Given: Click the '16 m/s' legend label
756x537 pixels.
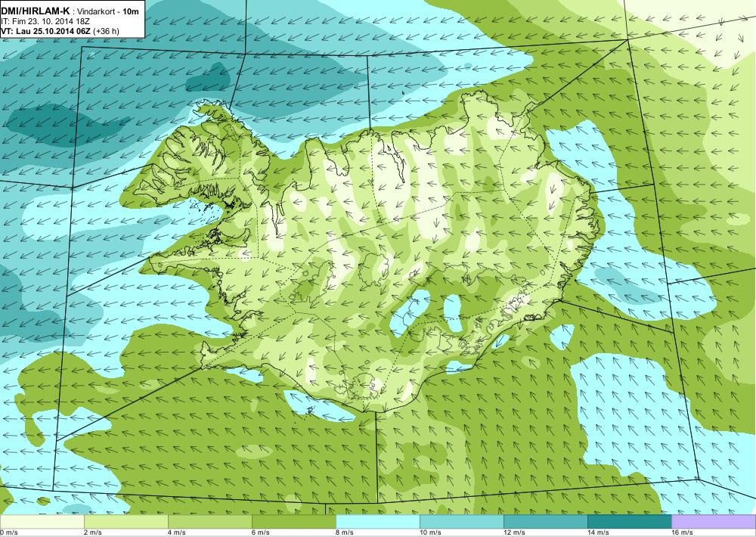Looking at the screenshot, I should click(x=682, y=532).
